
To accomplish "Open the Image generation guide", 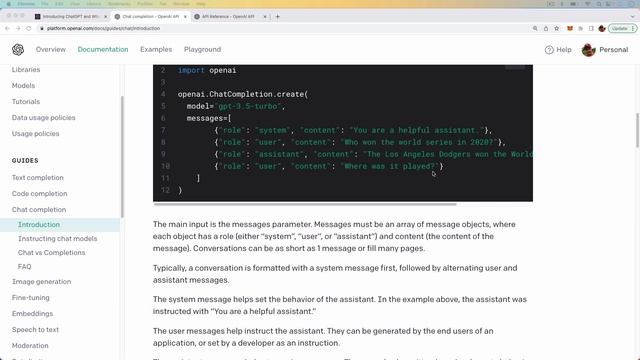I will tap(41, 282).
